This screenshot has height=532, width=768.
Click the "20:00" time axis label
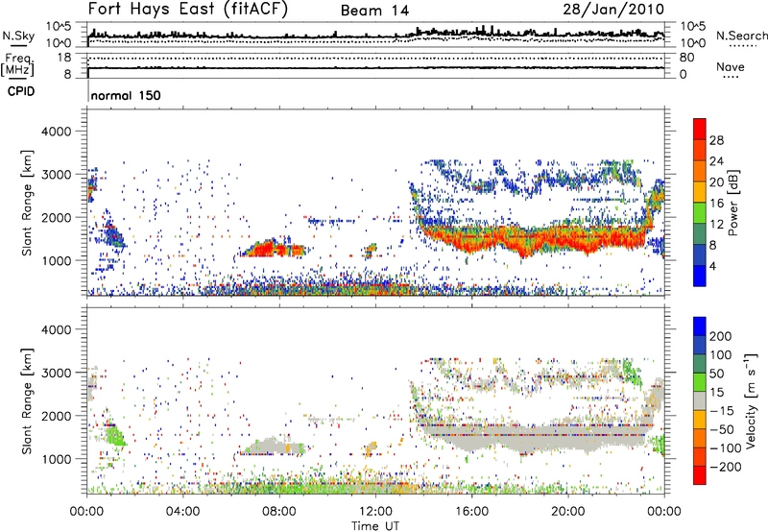click(568, 512)
